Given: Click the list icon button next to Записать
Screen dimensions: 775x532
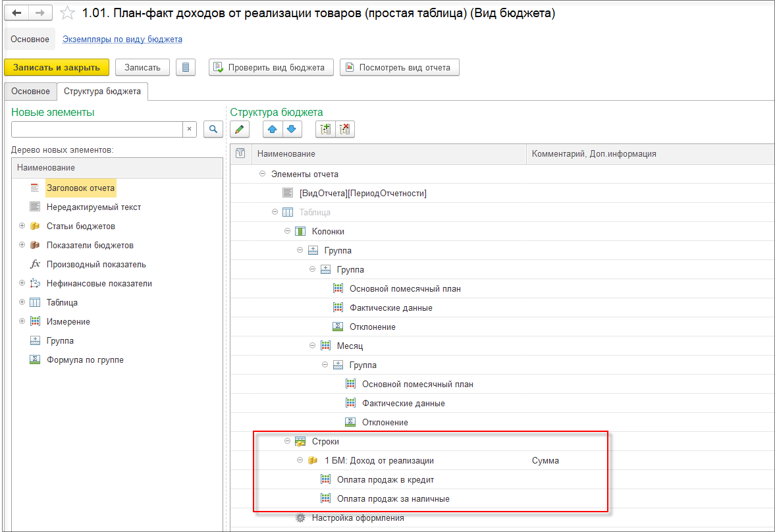Looking at the screenshot, I should pos(185,67).
